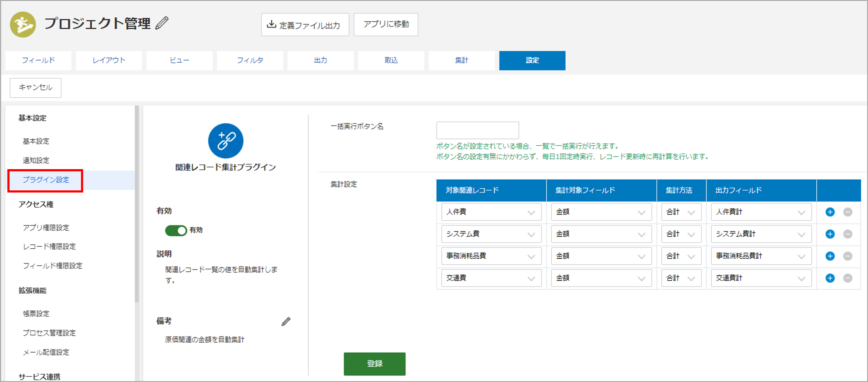Open the 金額 field dropdown in 人件費 row
This screenshot has height=382, width=868.
point(601,212)
